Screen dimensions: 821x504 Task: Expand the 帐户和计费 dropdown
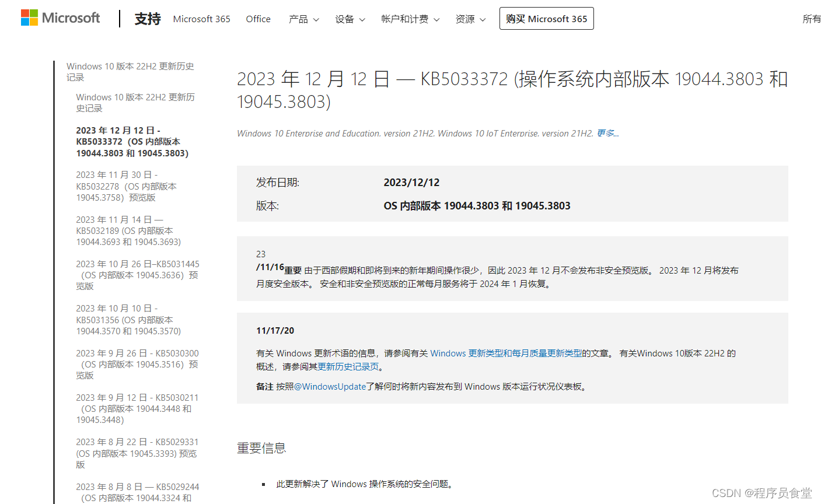pyautogui.click(x=410, y=19)
